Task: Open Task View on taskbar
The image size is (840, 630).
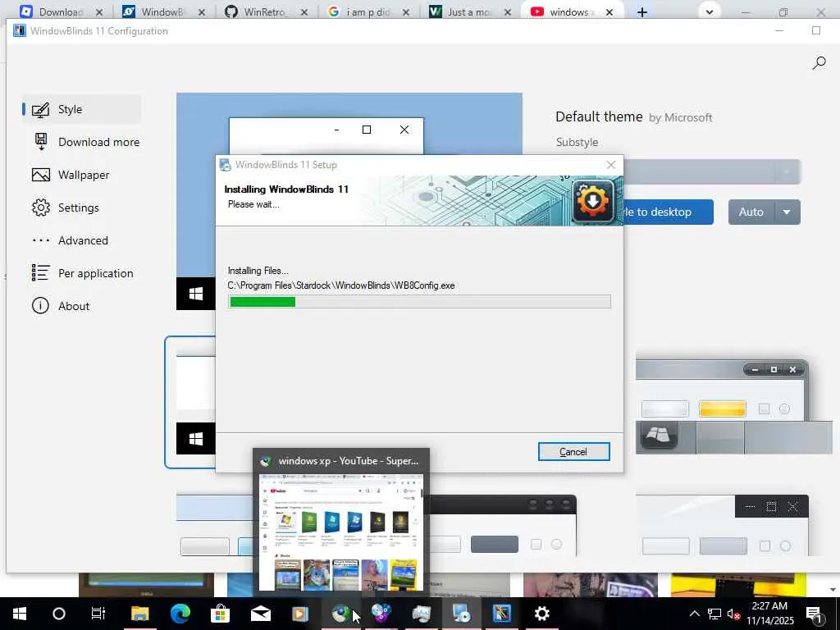Action: coord(98,614)
